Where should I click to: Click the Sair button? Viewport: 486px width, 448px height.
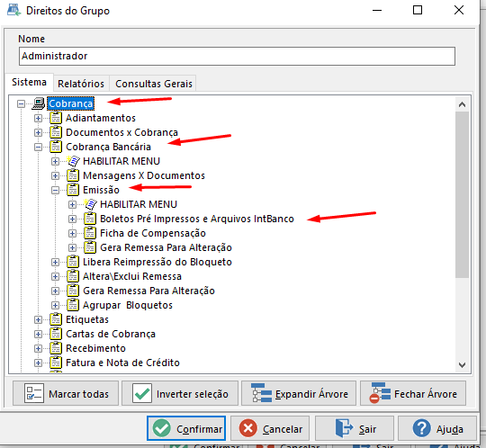(x=355, y=428)
